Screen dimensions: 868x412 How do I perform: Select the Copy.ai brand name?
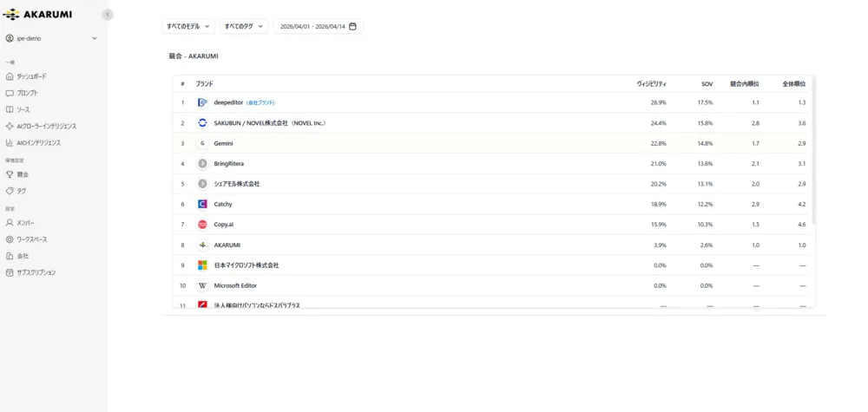click(226, 225)
